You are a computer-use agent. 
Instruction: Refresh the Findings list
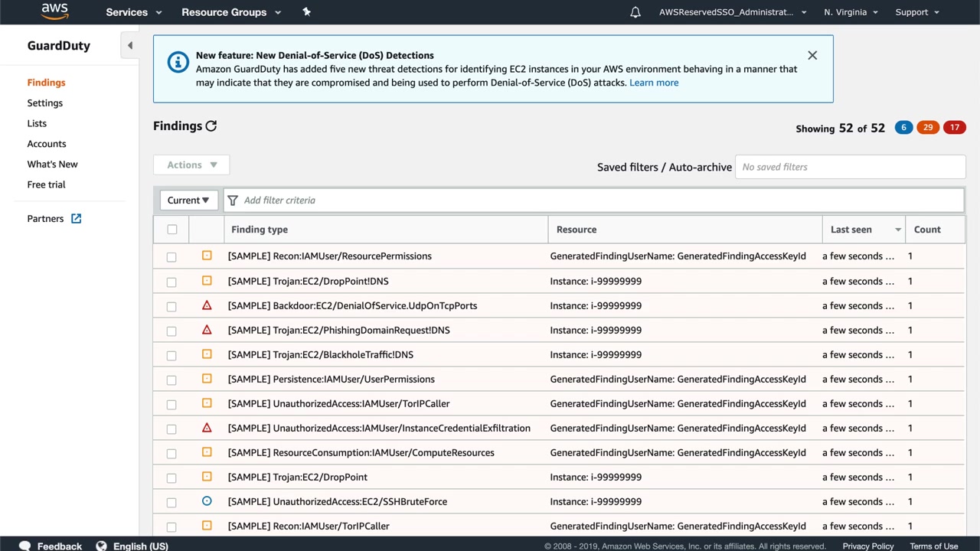coord(211,126)
